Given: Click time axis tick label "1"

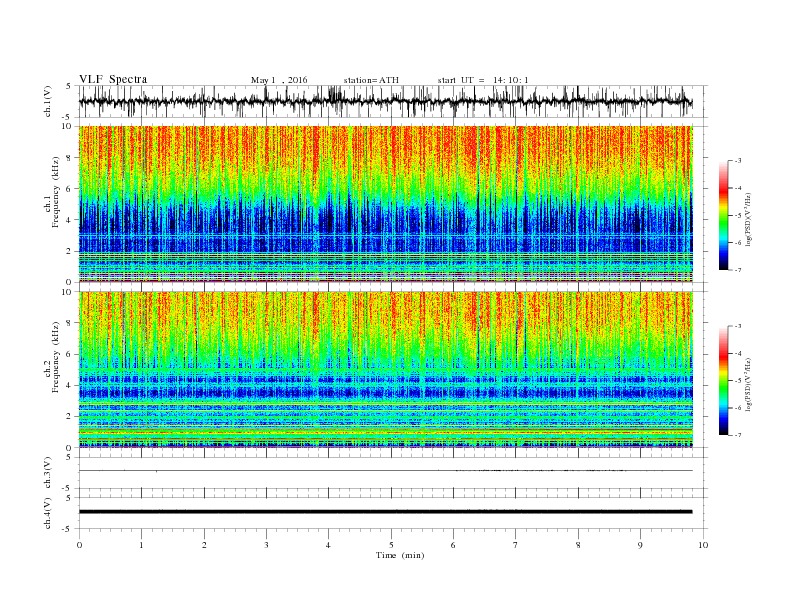Looking at the screenshot, I should [x=141, y=545].
